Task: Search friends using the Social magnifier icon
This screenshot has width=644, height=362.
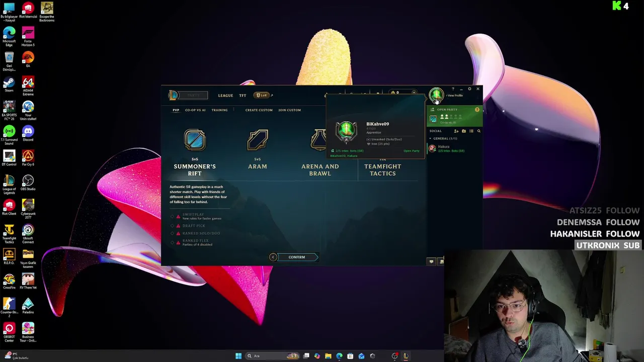Action: (x=478, y=131)
